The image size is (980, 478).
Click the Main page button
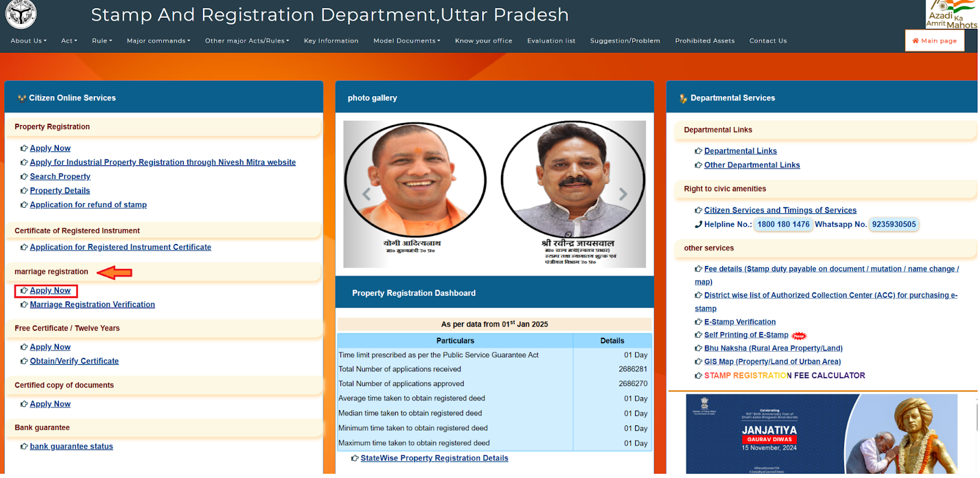coord(935,41)
